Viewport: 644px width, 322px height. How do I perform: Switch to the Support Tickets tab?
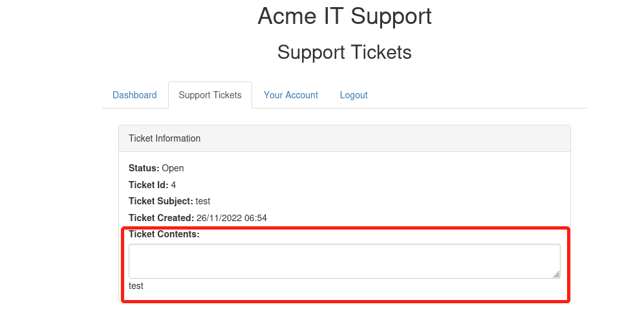pos(210,95)
